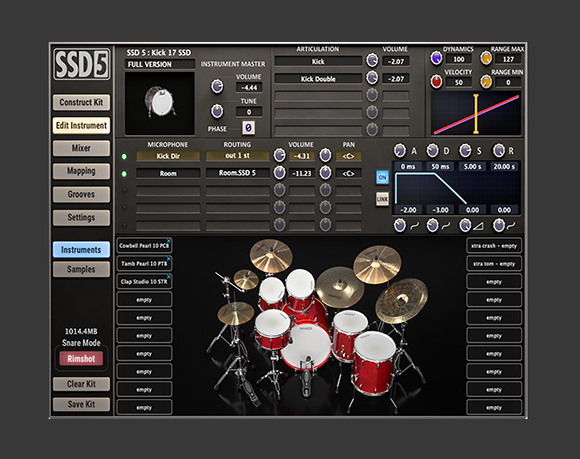This screenshot has width=580, height=459.
Task: Open the xtra tom - empty slot
Action: click(x=494, y=264)
